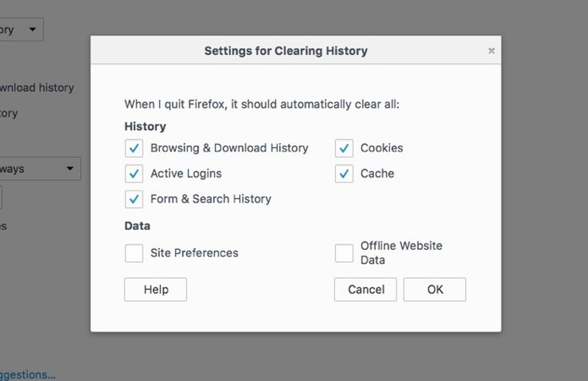The width and height of the screenshot is (588, 381).
Task: Click the cut-off button at the left edge
Action: click(x=1, y=197)
